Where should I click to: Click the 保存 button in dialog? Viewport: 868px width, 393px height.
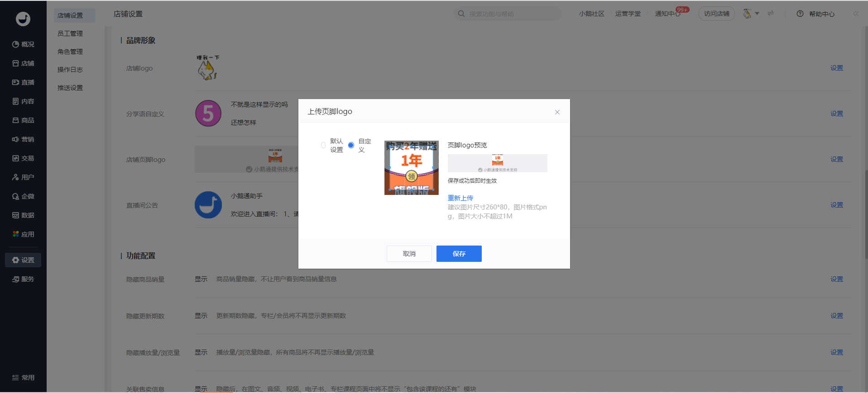coord(459,254)
